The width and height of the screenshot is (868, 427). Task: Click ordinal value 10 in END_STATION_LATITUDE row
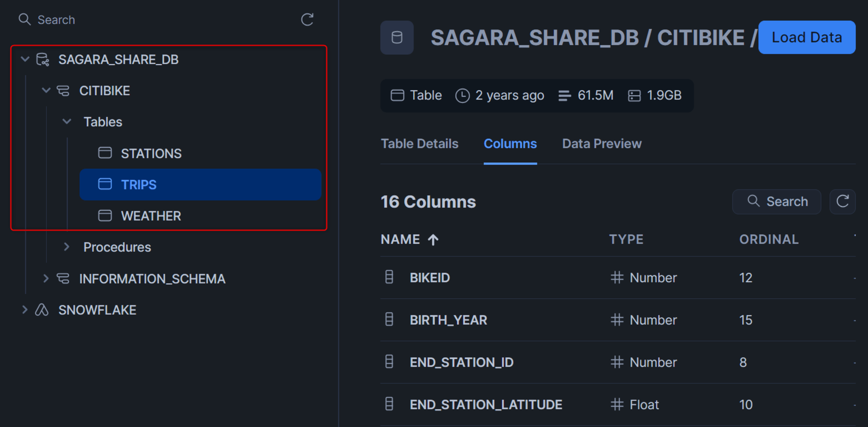click(746, 404)
